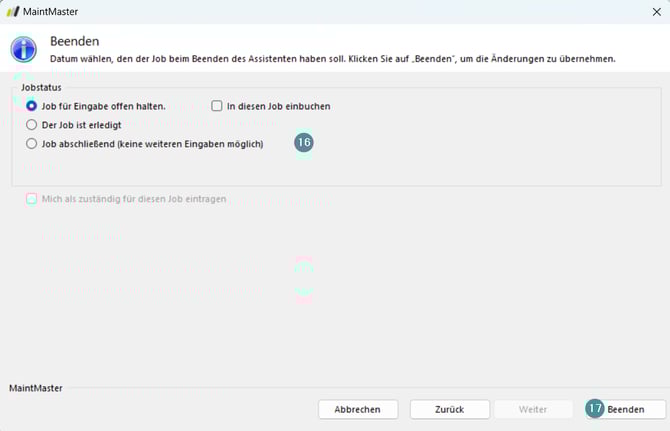Toggle 'Mich als zuständig für diesen Job eintragen'

tap(32, 199)
